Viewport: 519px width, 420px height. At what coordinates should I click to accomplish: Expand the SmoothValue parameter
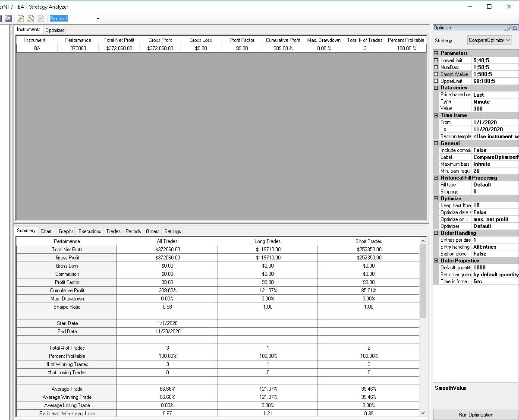[x=436, y=74]
